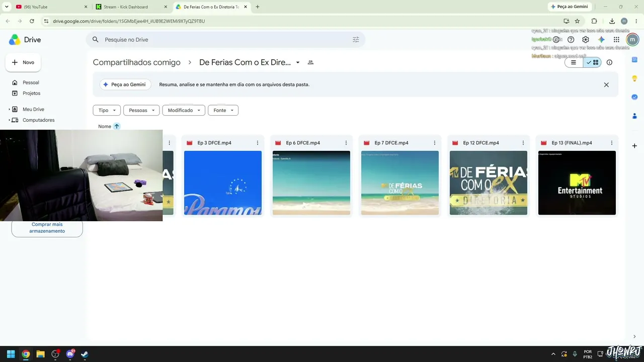This screenshot has height=362, width=644.
Task: Bookmark this page with the star icon
Action: 577,21
